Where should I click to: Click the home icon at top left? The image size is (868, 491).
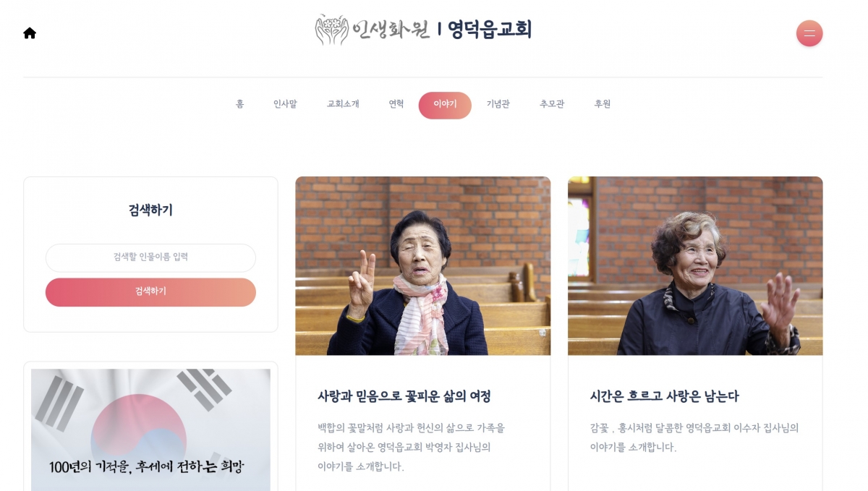click(x=30, y=33)
